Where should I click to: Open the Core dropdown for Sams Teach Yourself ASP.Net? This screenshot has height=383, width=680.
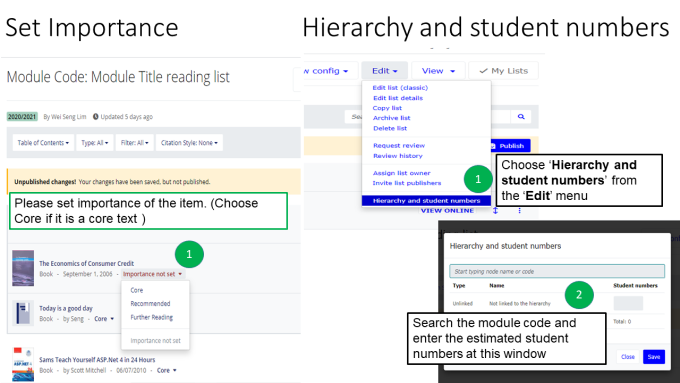[x=167, y=370]
